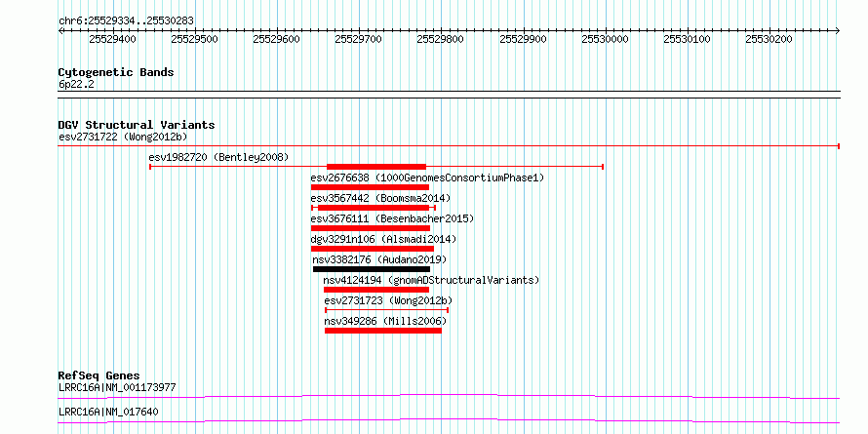
Task: Click the nsv349286 (Mills2006) label
Action: (385, 321)
